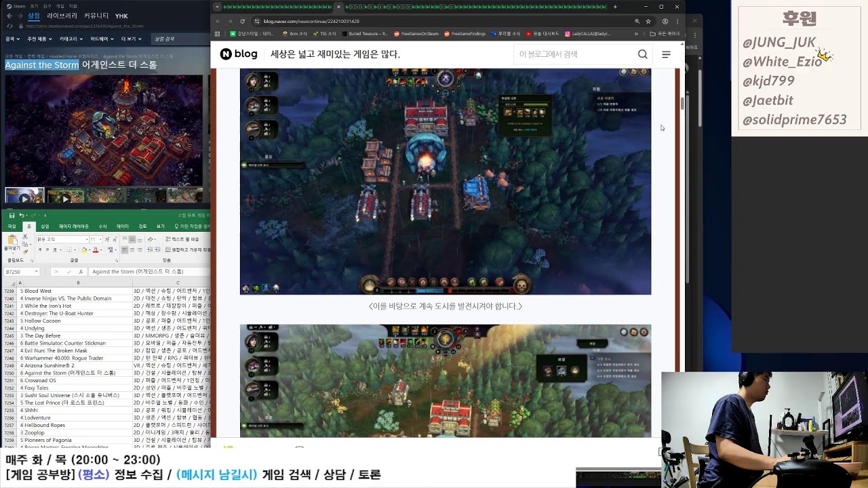The height and width of the screenshot is (488, 868).
Task: Open the 보기 menu in Steam
Action: [x=34, y=6]
